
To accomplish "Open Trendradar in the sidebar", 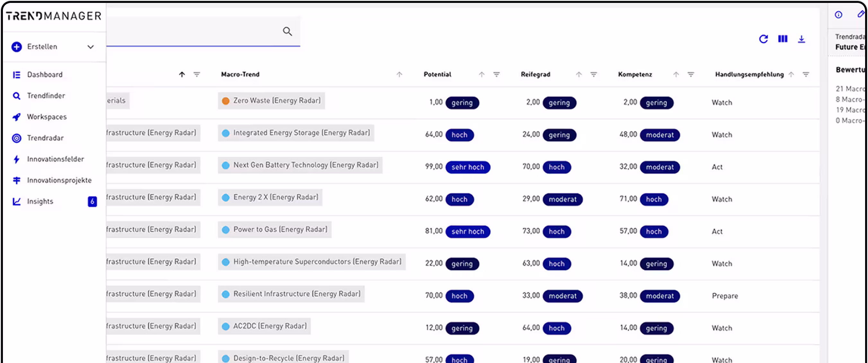I will [46, 138].
